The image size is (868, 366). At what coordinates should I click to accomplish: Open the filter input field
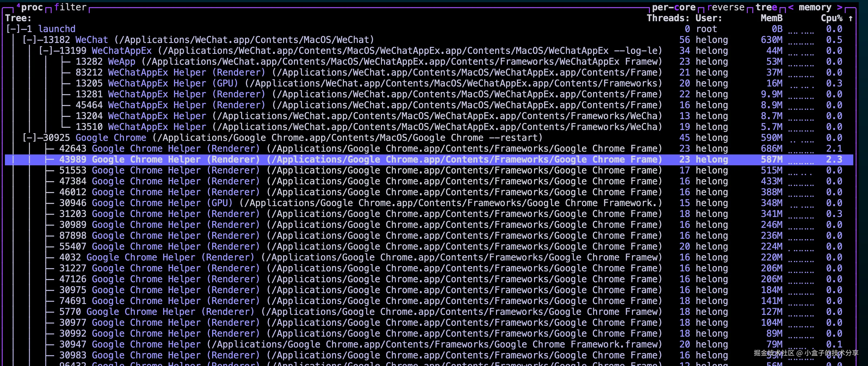pyautogui.click(x=70, y=7)
